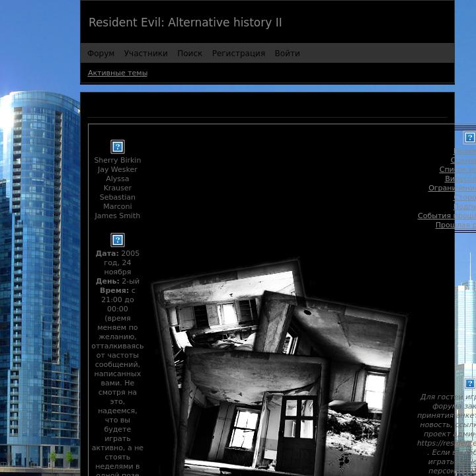Viewport: 476px width, 476px height.
Task: Click the name James Smith
Action: (x=118, y=216)
